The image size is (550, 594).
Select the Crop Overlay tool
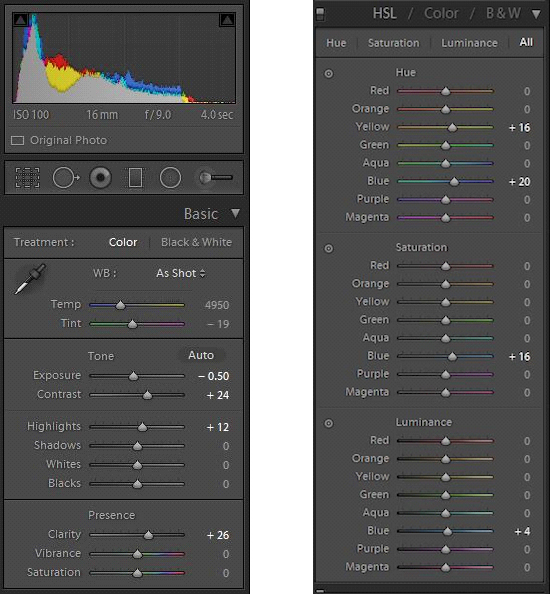[27, 177]
